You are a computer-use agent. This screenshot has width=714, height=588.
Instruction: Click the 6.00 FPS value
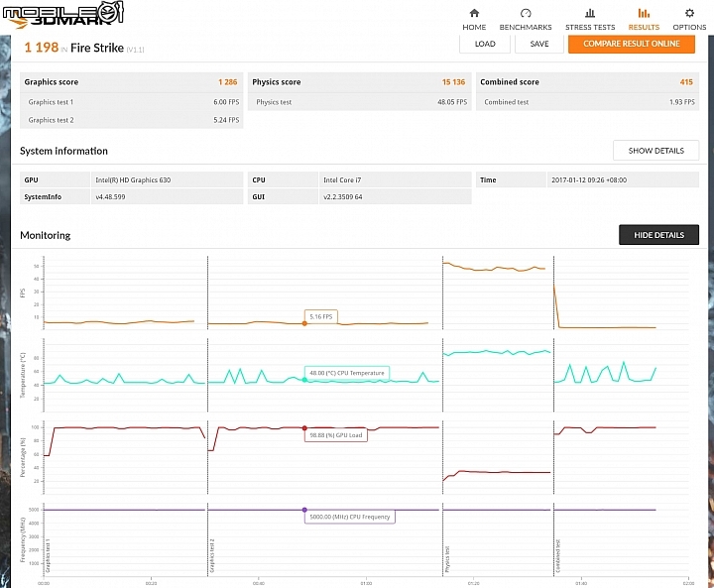pyautogui.click(x=226, y=102)
